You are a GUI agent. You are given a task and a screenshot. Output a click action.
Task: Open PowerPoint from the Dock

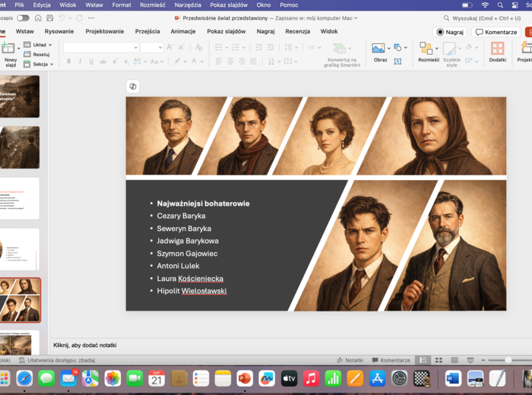tap(245, 378)
